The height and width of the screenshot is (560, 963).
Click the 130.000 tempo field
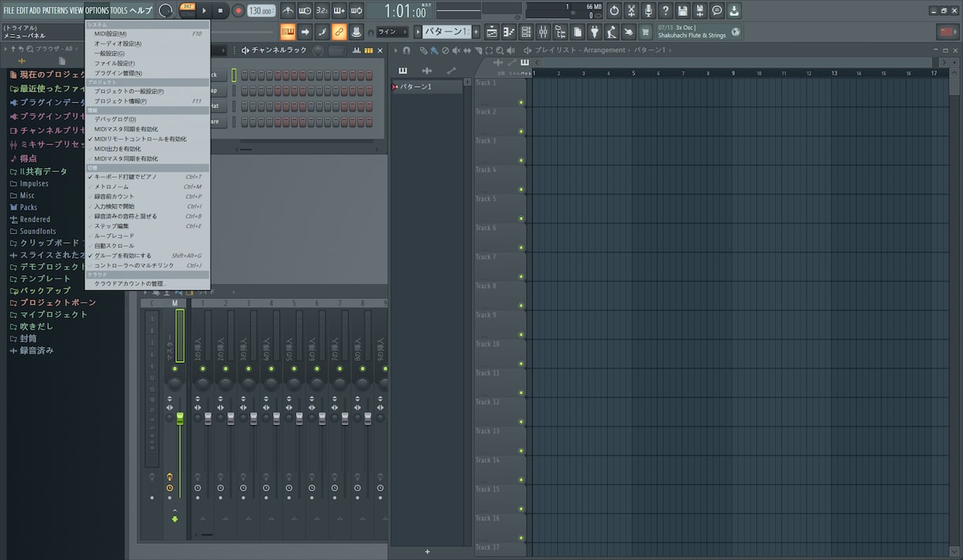click(x=261, y=11)
